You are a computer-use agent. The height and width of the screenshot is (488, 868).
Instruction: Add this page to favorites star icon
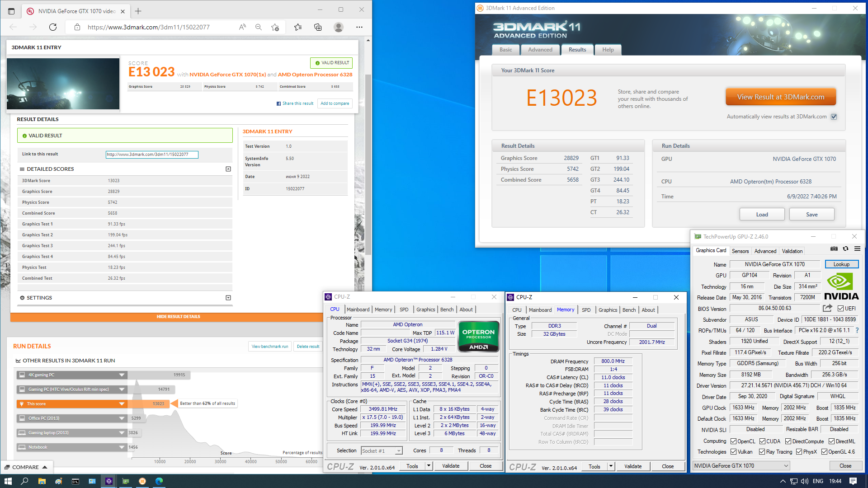click(x=275, y=27)
